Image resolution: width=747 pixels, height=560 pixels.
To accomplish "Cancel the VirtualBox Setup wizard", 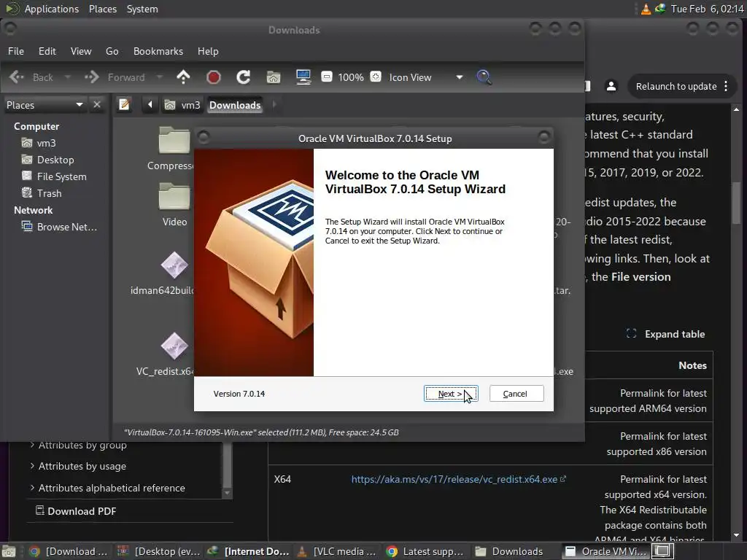I will click(x=516, y=394).
